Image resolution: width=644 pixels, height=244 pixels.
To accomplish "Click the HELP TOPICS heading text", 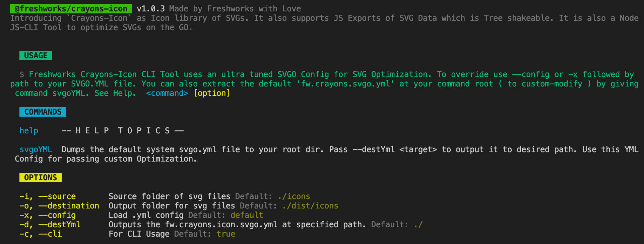I will 123,130.
